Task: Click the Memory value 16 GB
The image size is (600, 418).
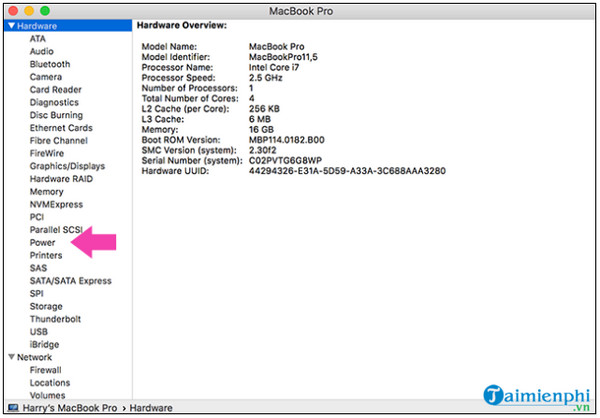Action: pyautogui.click(x=261, y=129)
